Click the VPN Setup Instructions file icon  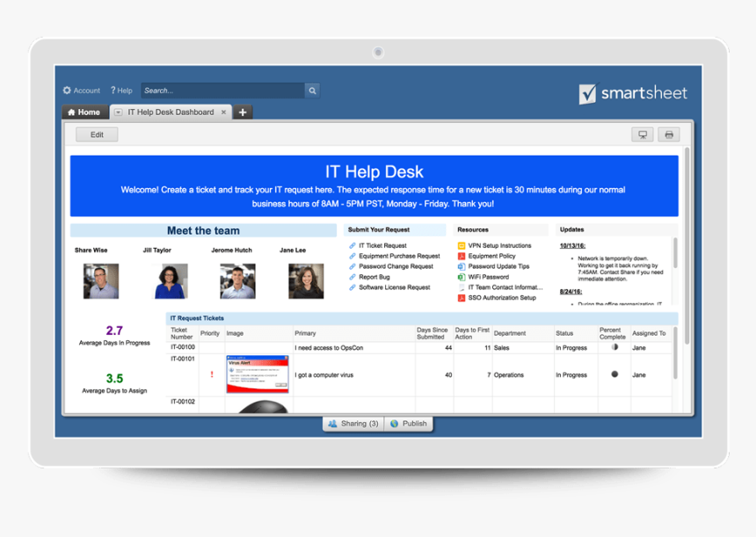(462, 245)
